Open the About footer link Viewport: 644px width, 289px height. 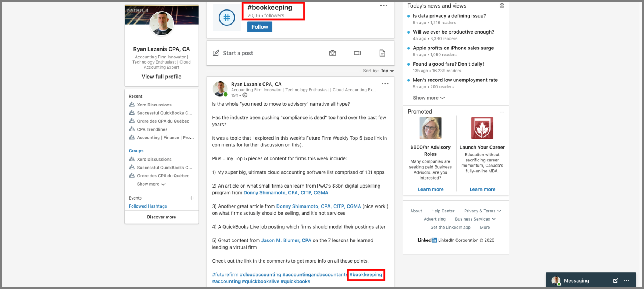pos(416,211)
